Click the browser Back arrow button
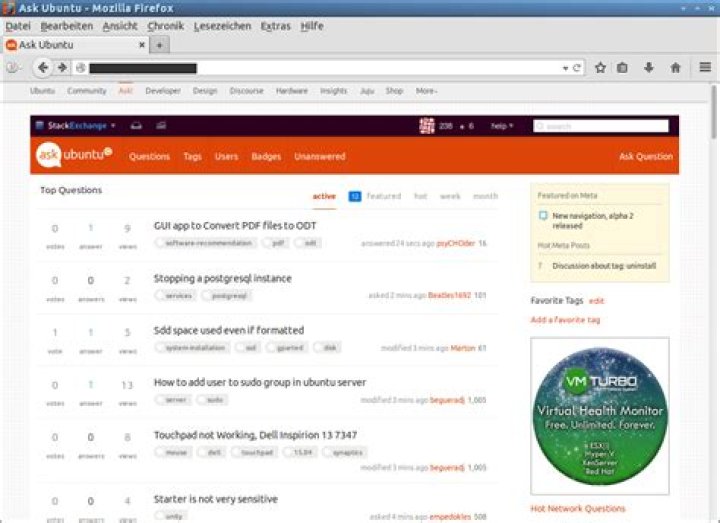 [43, 68]
